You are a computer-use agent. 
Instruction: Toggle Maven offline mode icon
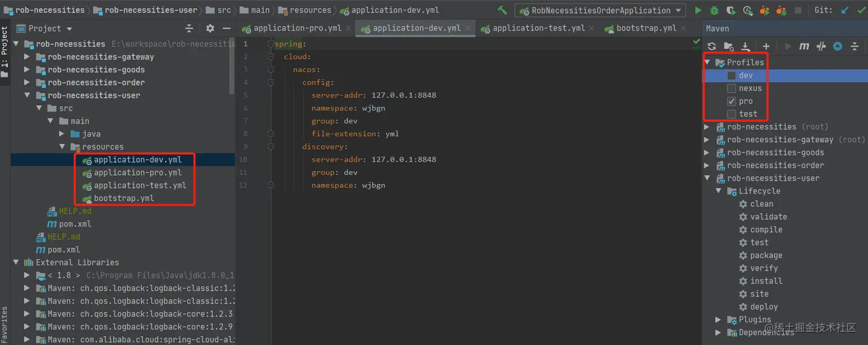point(821,46)
